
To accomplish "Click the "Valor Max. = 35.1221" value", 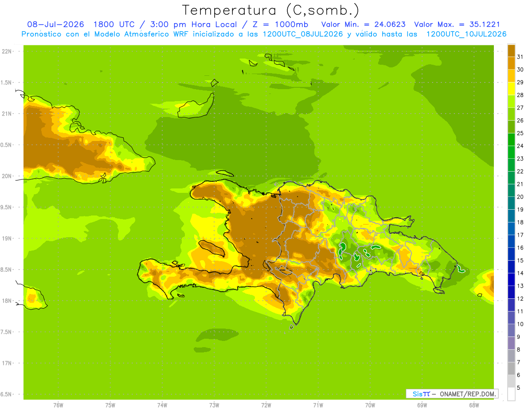I will 457,24.
